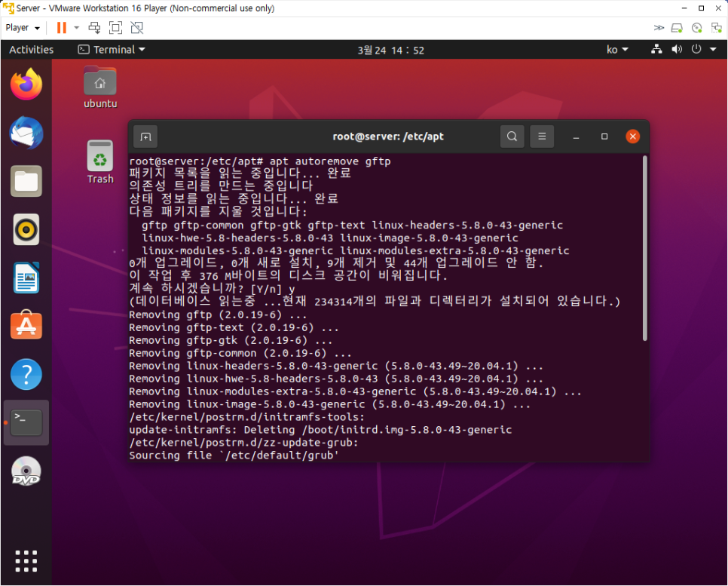Open Rhythmbox music player in the dock
The width and height of the screenshot is (728, 586).
(26, 229)
